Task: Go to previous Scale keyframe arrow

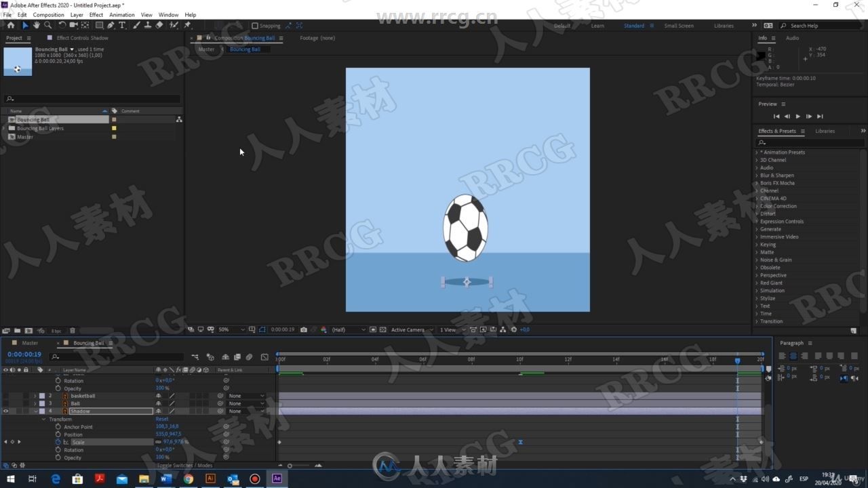Action: coord(5,442)
